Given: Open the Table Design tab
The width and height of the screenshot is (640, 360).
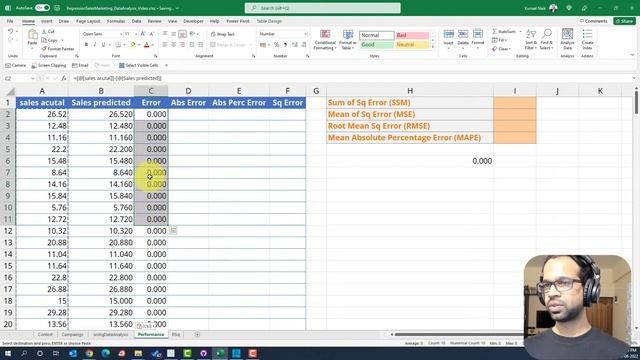Looking at the screenshot, I should 269,21.
